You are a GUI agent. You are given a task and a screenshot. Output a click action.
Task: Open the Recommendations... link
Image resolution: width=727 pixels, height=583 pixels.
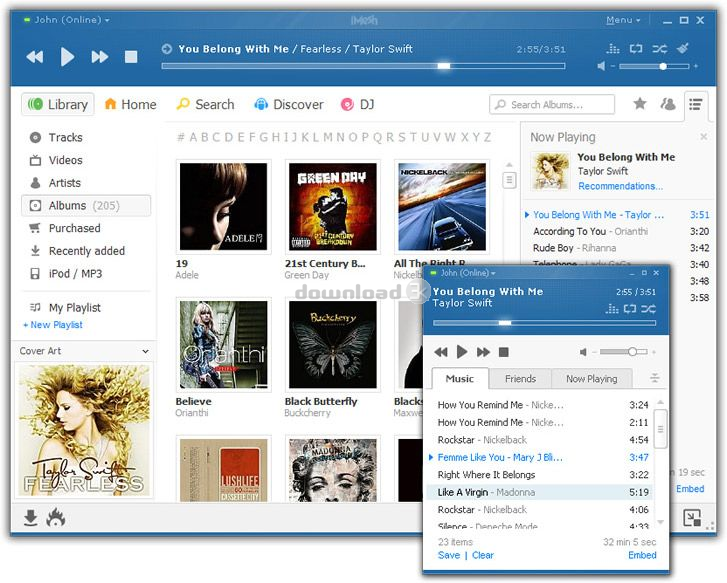[x=620, y=186]
